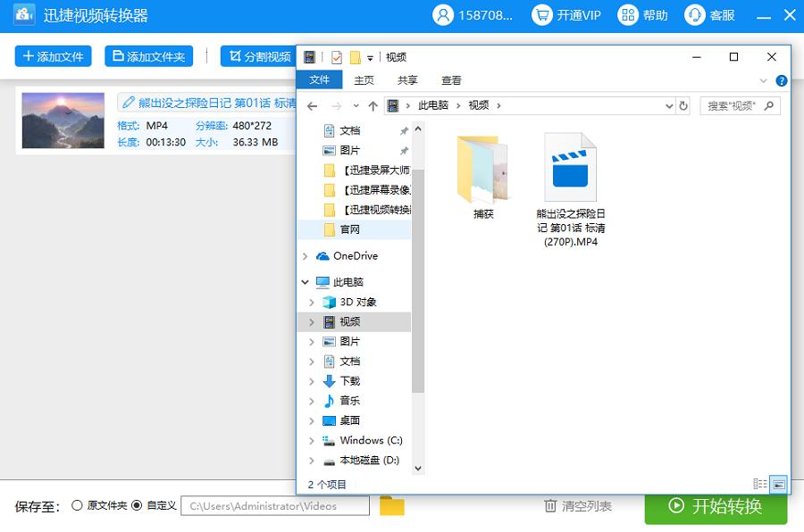Select the 捕获 folder
Screen dimensions: 804x532
click(483, 178)
